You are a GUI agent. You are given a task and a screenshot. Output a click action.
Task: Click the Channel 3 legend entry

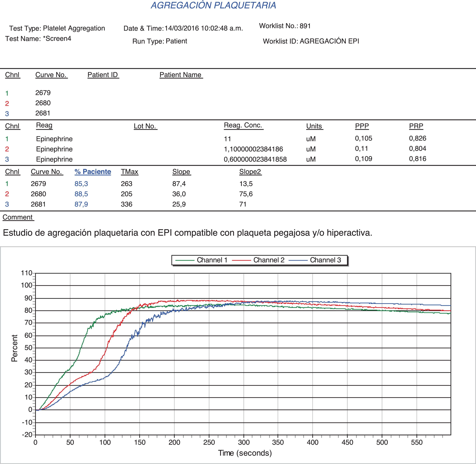325,260
